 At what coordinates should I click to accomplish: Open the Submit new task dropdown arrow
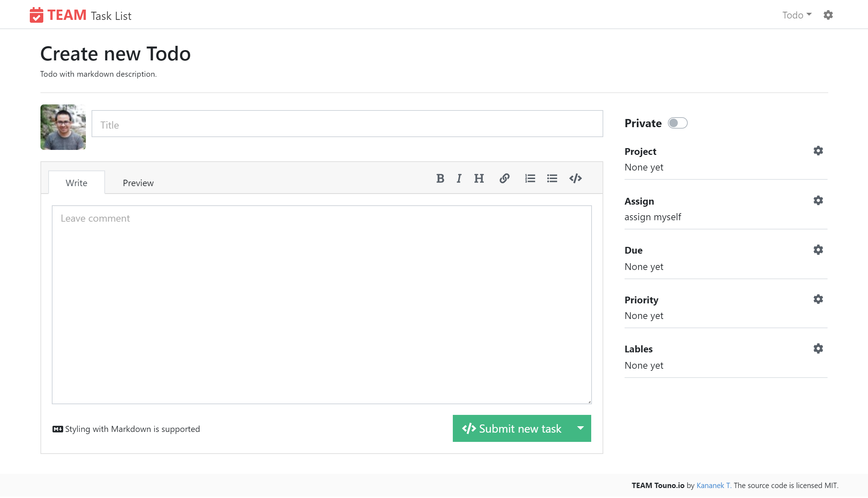(x=581, y=428)
